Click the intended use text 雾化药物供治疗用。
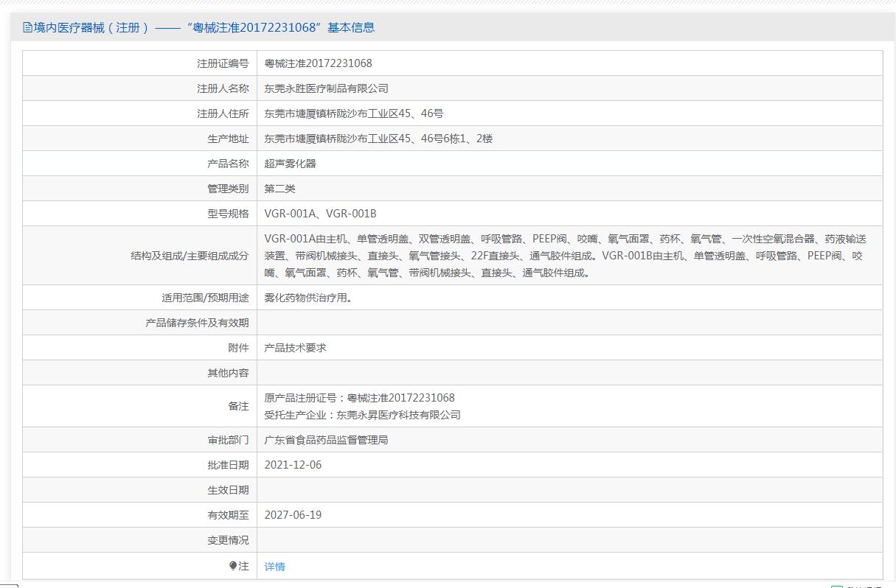 point(308,298)
